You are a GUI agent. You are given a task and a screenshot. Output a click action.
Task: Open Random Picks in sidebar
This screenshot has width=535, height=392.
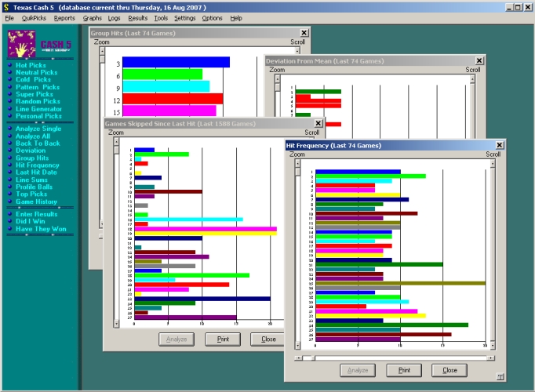point(38,101)
